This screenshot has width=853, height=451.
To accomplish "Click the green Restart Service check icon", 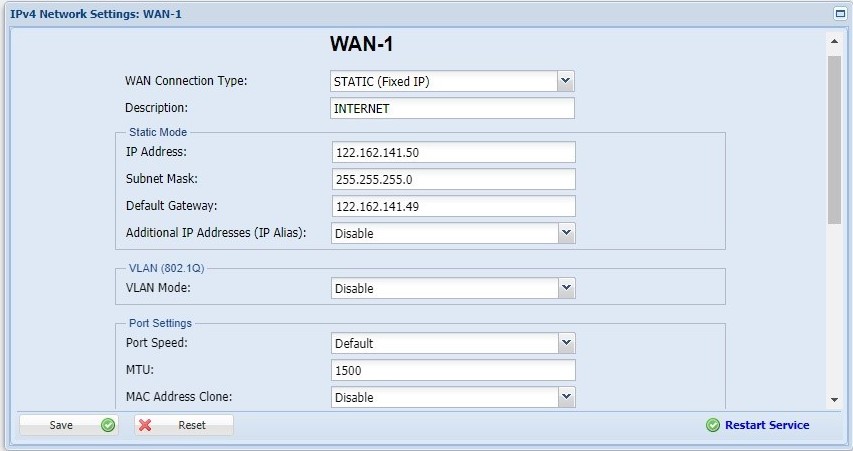I will click(x=713, y=425).
